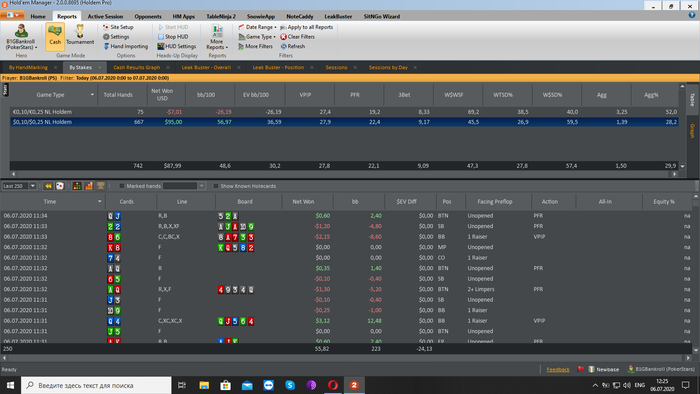Image resolution: width=700 pixels, height=394 pixels.
Task: Open More Filters
Action: click(255, 46)
